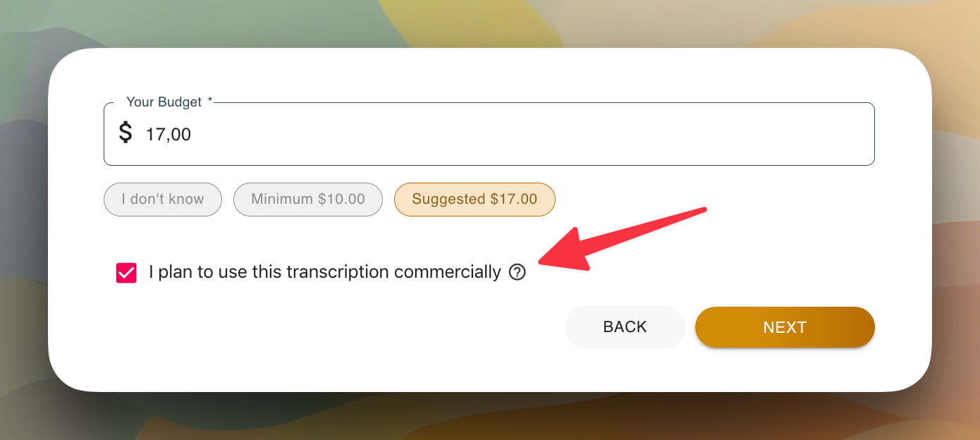
Task: Show help about commercial transcription use
Action: [517, 272]
